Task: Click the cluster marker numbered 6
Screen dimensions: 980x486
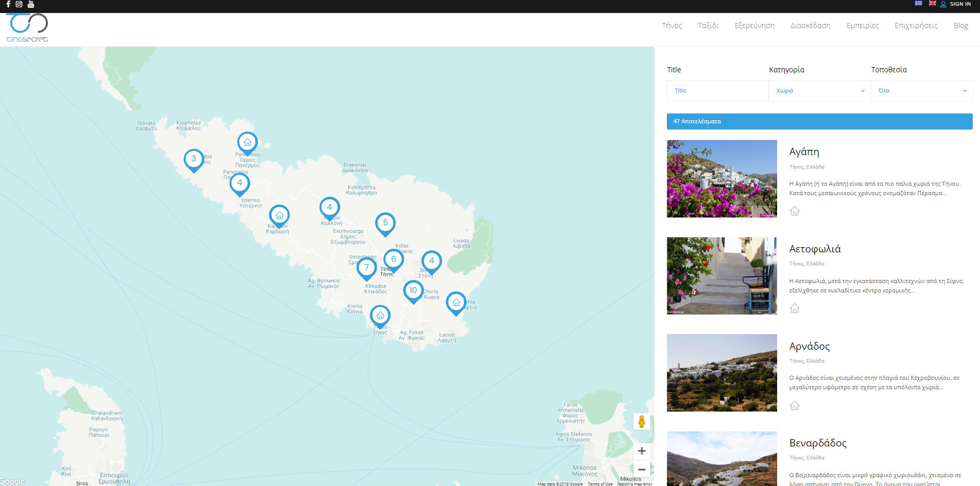Action: coord(393,260)
